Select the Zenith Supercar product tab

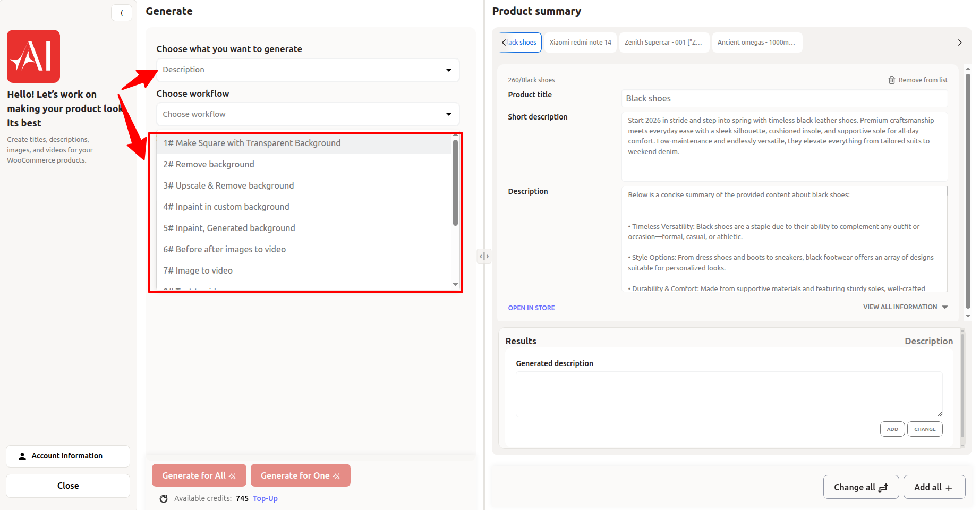[x=663, y=42]
